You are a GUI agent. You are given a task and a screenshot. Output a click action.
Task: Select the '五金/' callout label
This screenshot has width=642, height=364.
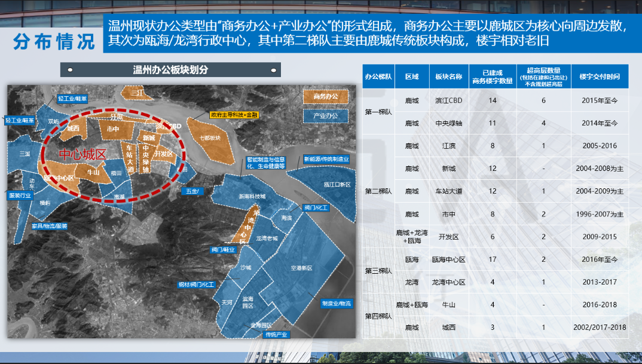pyautogui.click(x=192, y=191)
